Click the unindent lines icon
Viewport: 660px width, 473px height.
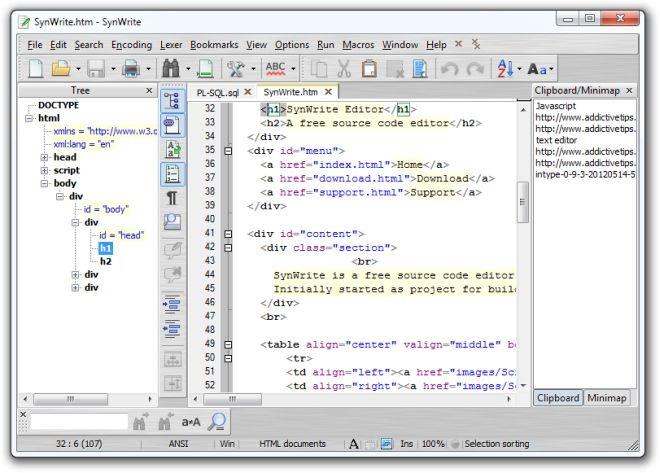tap(172, 329)
